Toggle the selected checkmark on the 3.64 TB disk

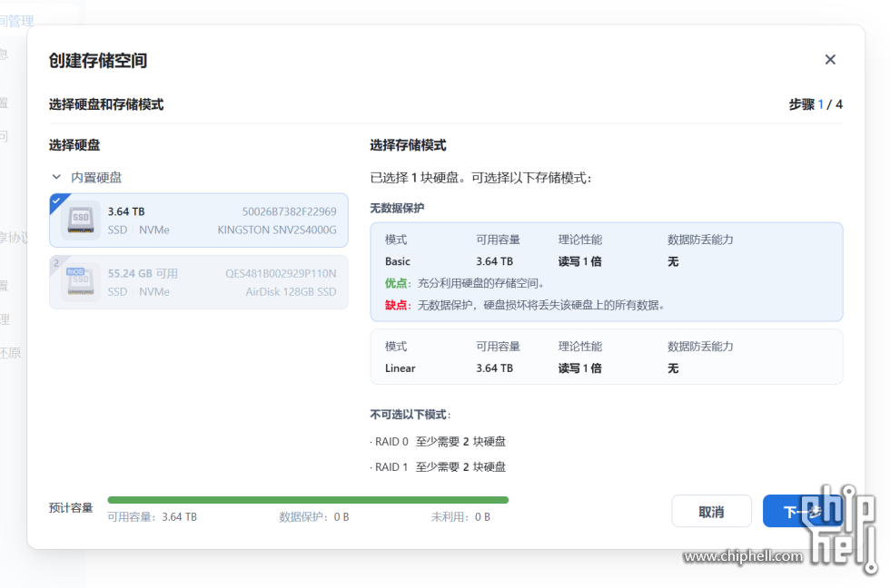pyautogui.click(x=56, y=201)
